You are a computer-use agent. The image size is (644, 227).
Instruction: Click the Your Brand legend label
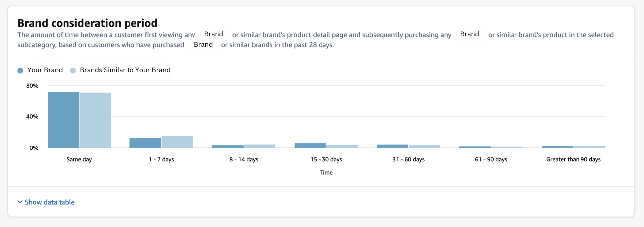(x=45, y=70)
